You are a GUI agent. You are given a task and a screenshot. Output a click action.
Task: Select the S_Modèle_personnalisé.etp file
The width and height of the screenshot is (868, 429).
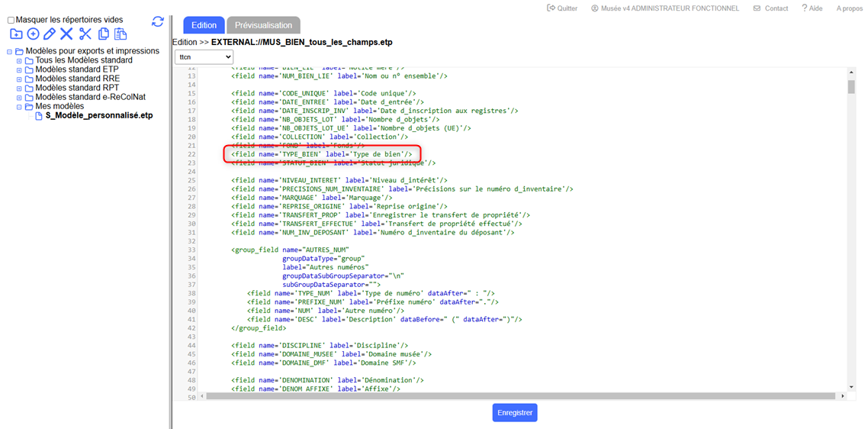click(x=99, y=116)
